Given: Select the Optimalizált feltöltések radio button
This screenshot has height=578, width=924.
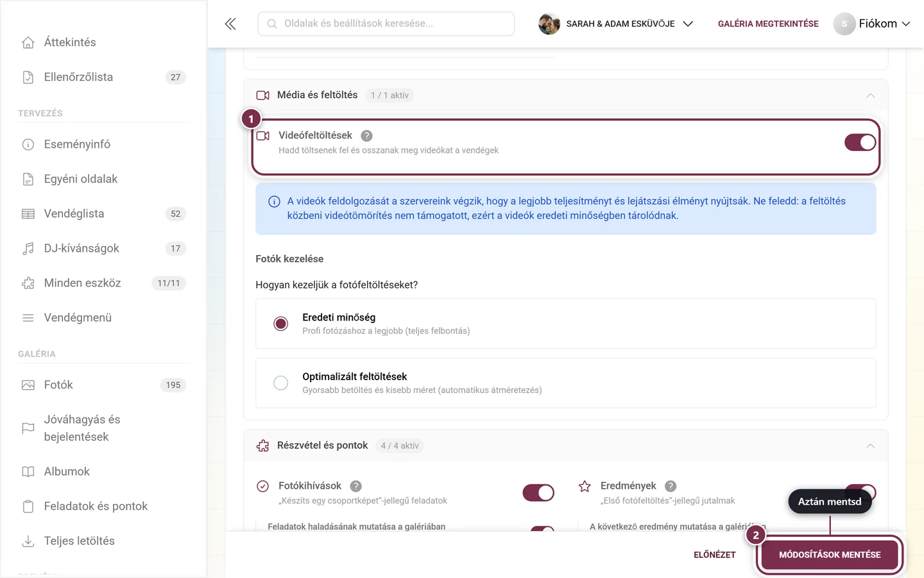Looking at the screenshot, I should coord(281,383).
